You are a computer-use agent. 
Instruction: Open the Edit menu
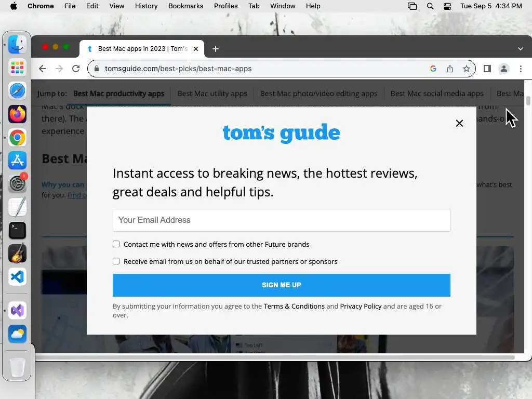coord(92,6)
